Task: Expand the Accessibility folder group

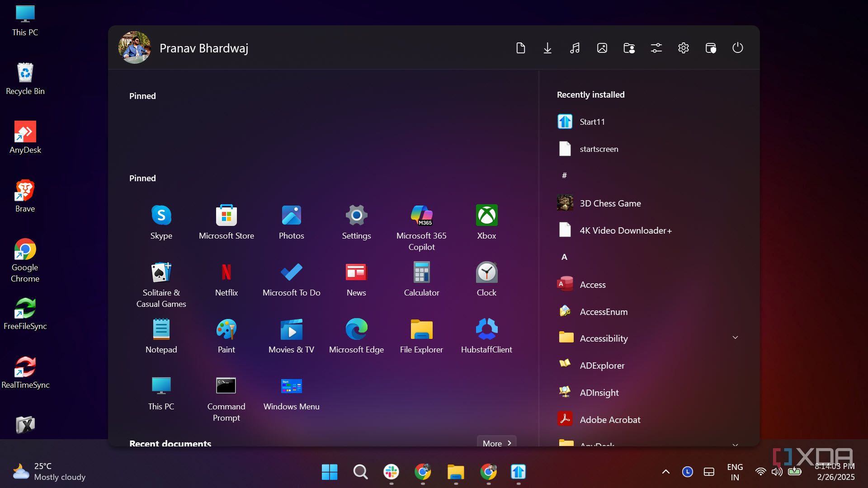Action: point(736,337)
